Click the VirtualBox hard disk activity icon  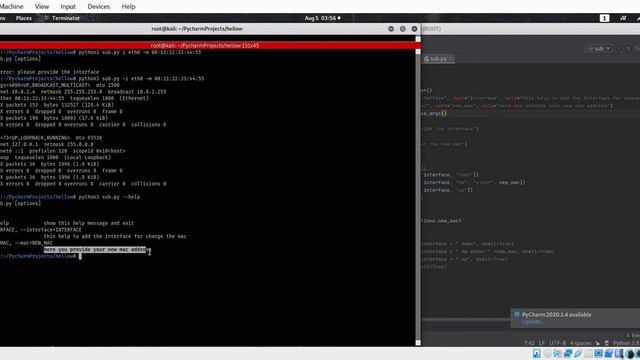[537, 353]
